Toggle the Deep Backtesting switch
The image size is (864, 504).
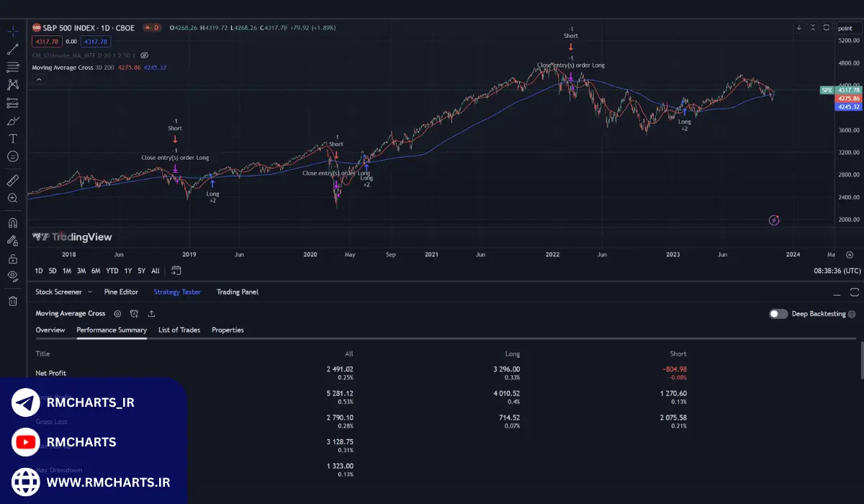tap(778, 314)
